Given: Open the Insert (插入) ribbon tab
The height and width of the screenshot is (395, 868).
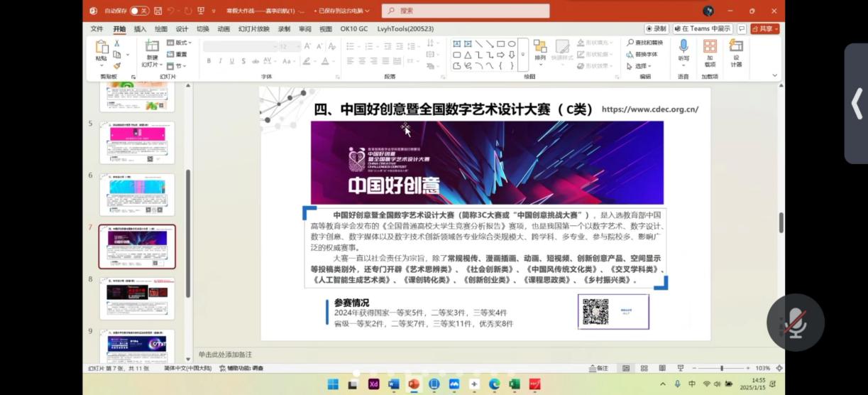Looking at the screenshot, I should point(140,29).
